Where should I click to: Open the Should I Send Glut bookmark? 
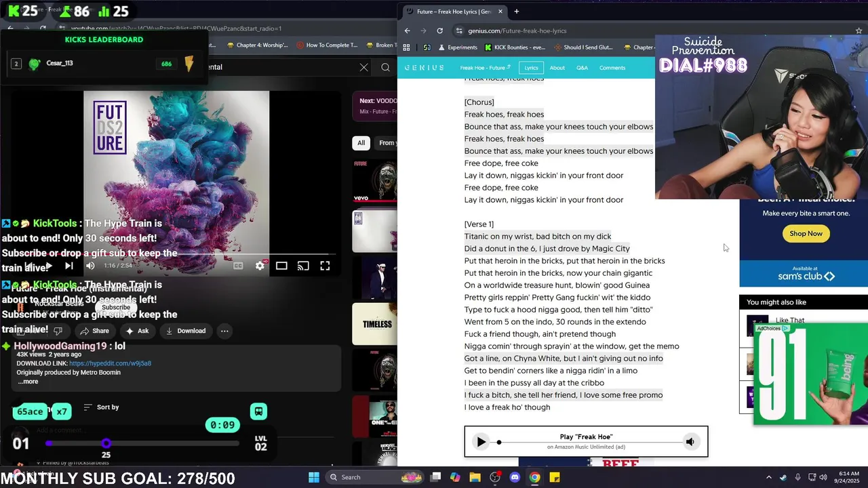[583, 47]
